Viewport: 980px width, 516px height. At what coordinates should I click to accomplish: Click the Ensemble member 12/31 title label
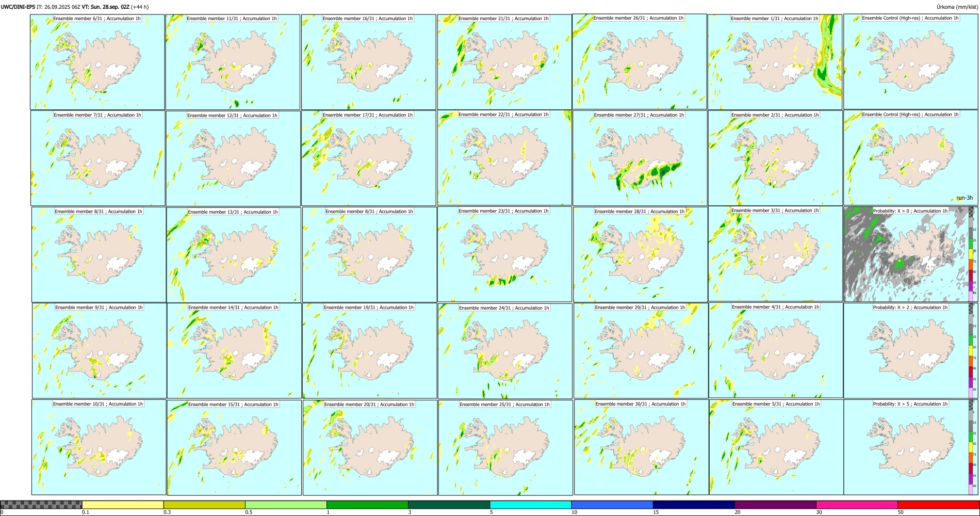click(232, 116)
